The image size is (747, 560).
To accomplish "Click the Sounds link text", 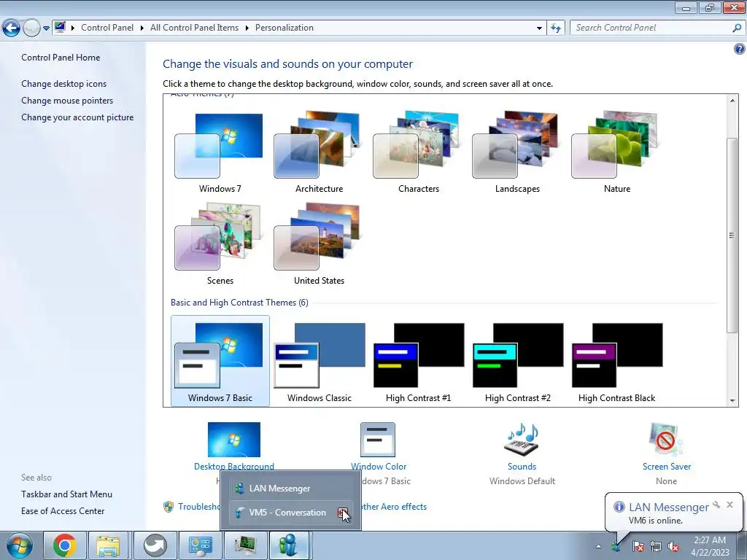I will tap(522, 467).
